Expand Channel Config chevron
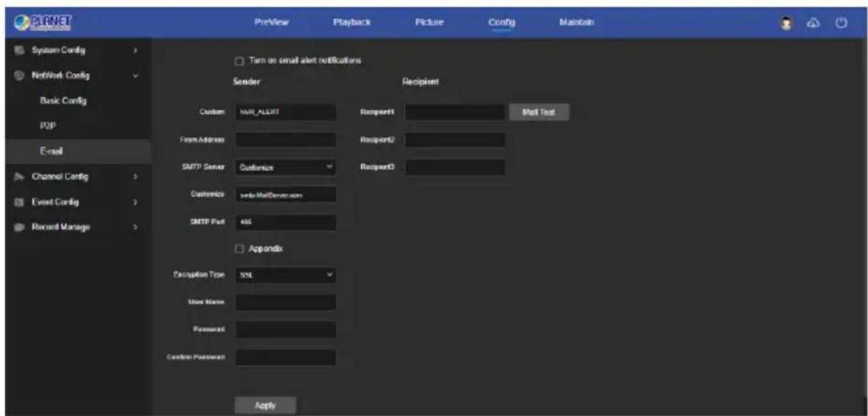 point(135,177)
